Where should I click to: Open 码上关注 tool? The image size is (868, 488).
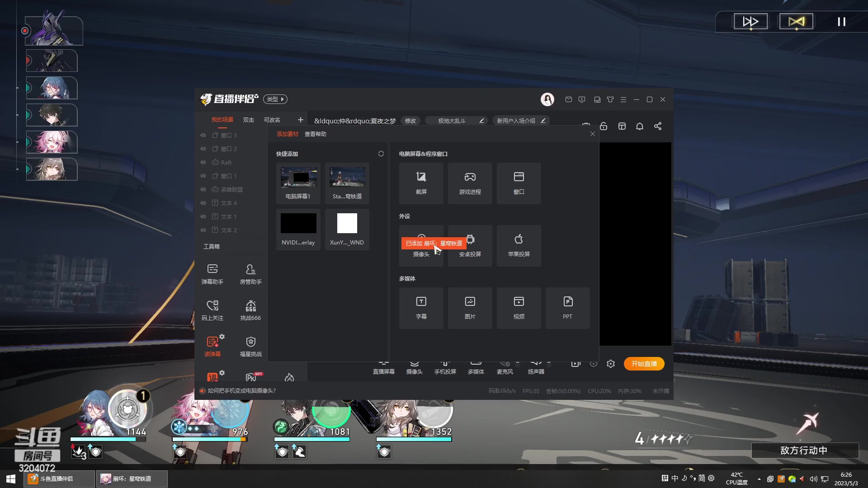click(x=212, y=310)
